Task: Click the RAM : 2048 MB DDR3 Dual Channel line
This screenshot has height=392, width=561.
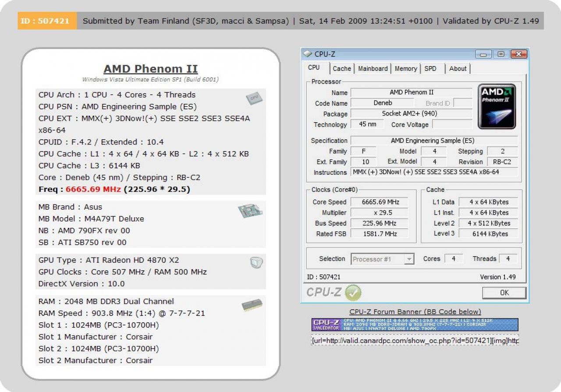Action: coord(106,301)
